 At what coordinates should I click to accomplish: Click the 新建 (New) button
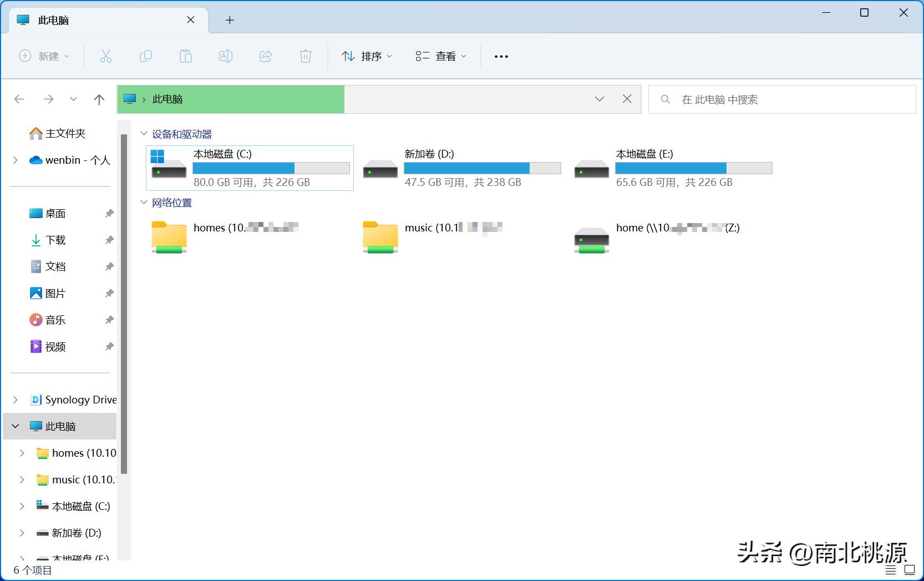(44, 56)
